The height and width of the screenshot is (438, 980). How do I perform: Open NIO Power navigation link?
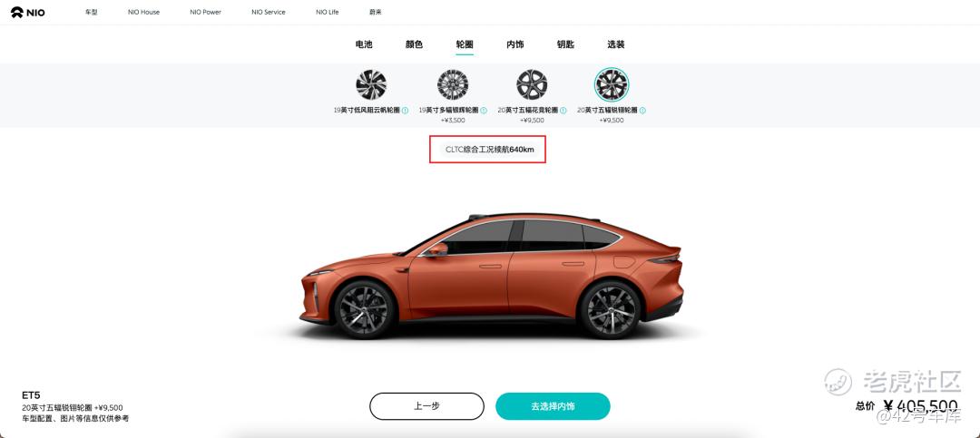(x=206, y=12)
